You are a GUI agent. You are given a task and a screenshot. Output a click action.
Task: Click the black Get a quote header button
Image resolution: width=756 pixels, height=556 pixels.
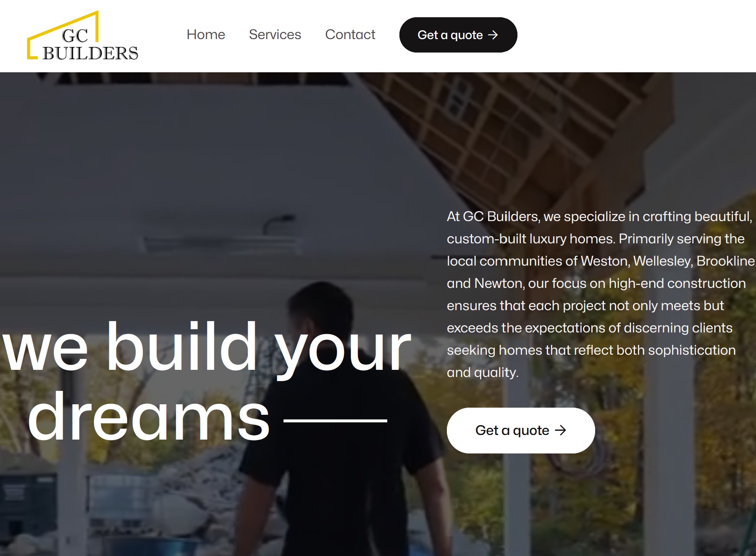pyautogui.click(x=458, y=35)
